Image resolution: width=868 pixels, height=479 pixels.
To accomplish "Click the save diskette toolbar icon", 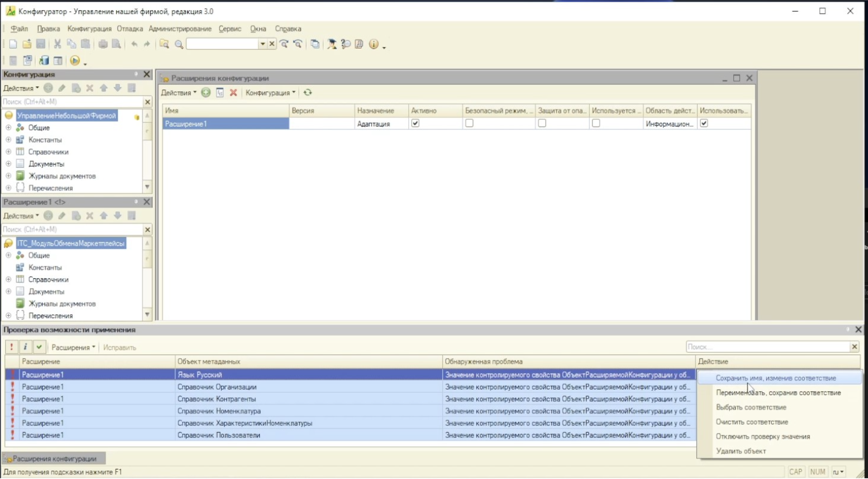I will [40, 44].
